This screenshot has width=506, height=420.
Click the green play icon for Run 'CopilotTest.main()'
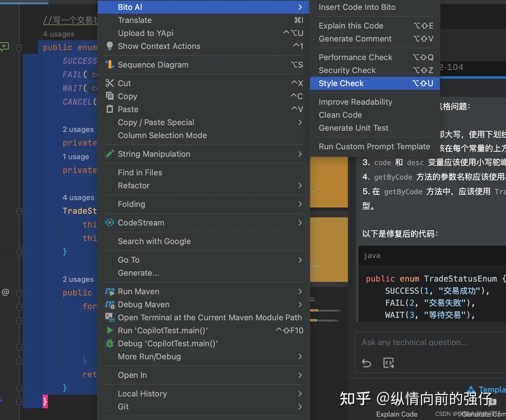(x=109, y=330)
